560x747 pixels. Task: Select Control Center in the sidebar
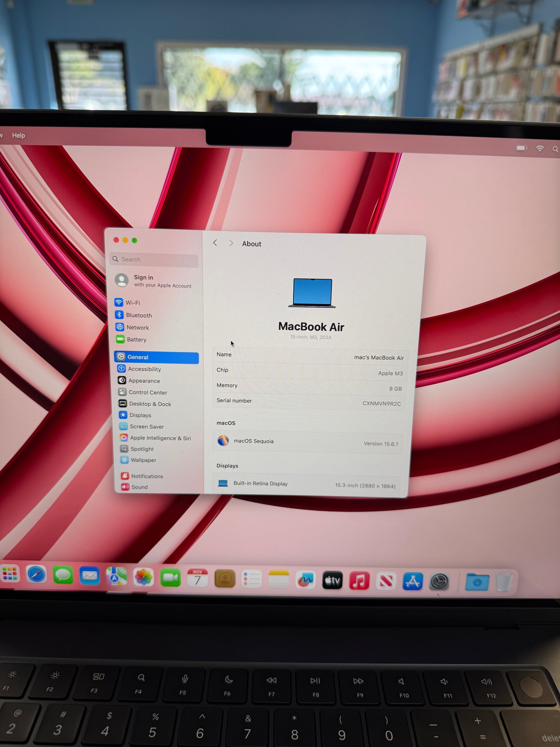[x=148, y=392]
